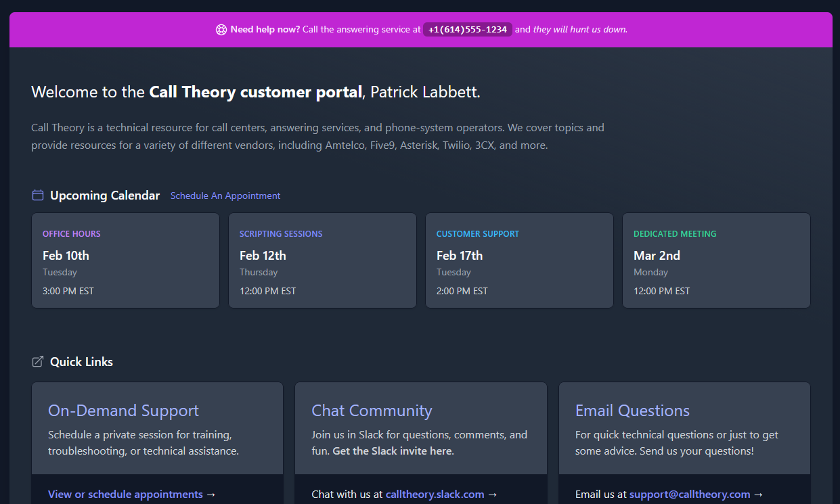Choose the Dedicated Meeting Mar 2nd card

pyautogui.click(x=716, y=260)
